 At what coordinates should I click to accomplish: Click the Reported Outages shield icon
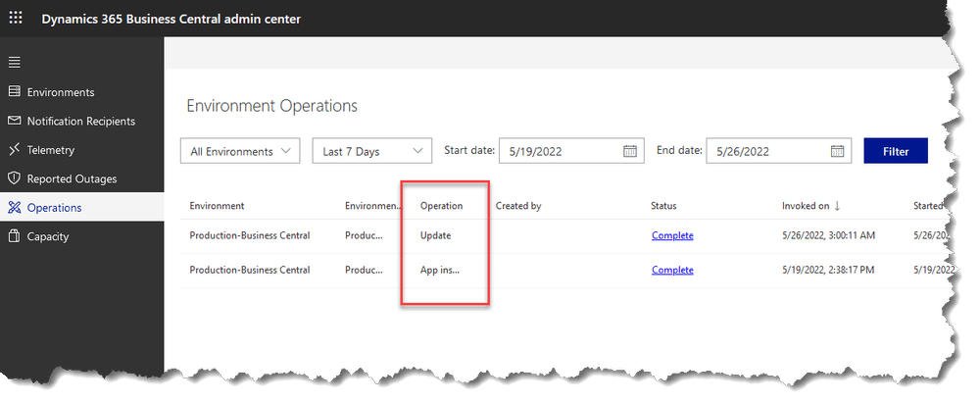14,178
